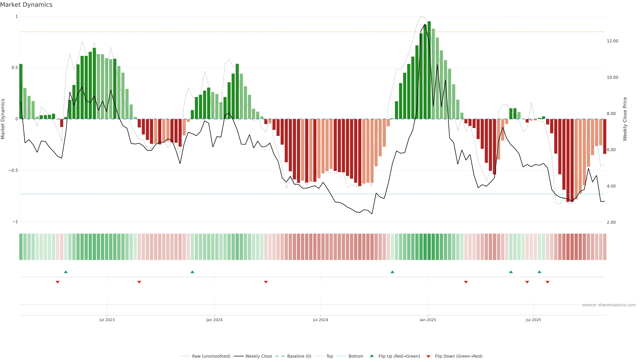
Task: Click the Jan 2025 x-axis label
Action: (x=428, y=320)
